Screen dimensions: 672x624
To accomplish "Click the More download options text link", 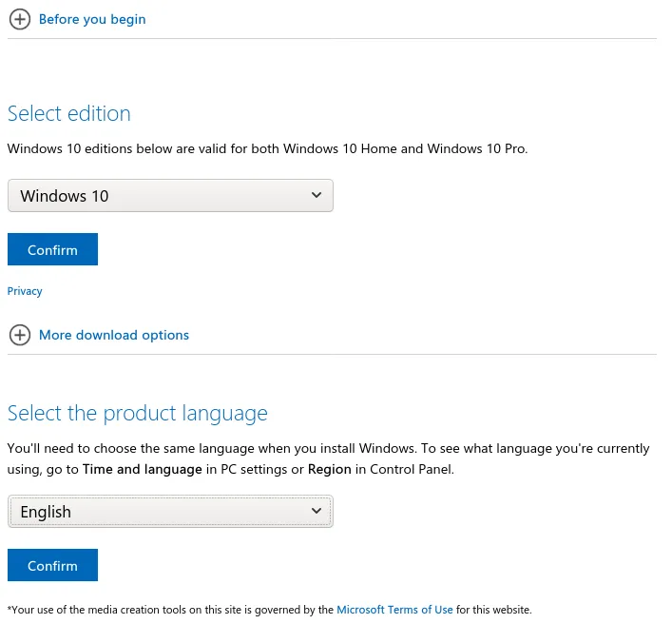I will pos(114,335).
